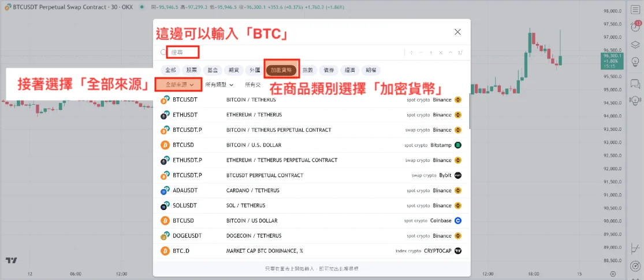This screenshot has width=644, height=280.
Task: Click Binance logo on BTCUSDT spot row
Action: click(x=458, y=100)
